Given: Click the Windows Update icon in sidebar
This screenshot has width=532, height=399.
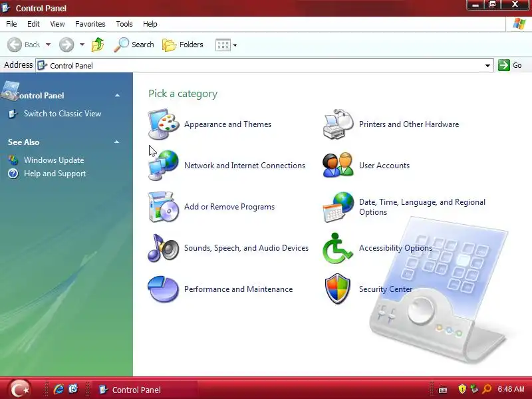Looking at the screenshot, I should click(13, 160).
